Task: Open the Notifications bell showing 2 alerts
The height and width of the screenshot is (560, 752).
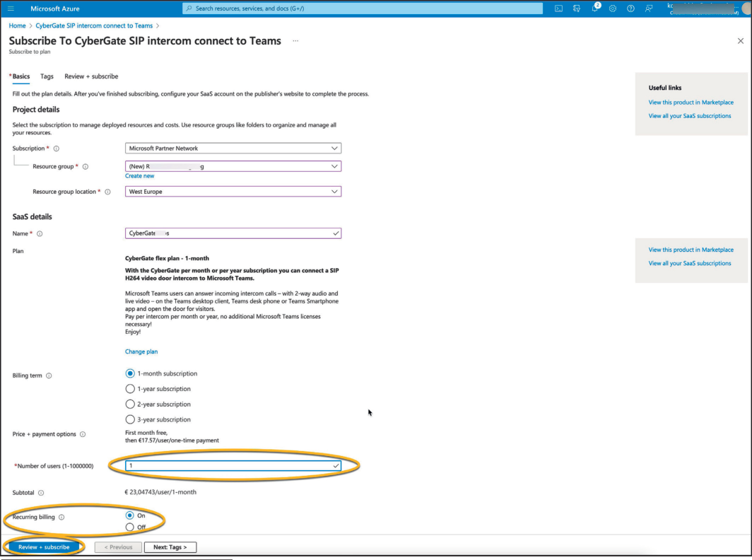Action: coord(594,8)
